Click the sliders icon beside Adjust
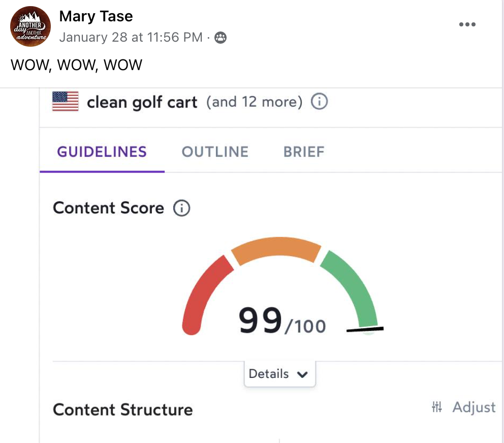The height and width of the screenshot is (443, 504). [437, 406]
